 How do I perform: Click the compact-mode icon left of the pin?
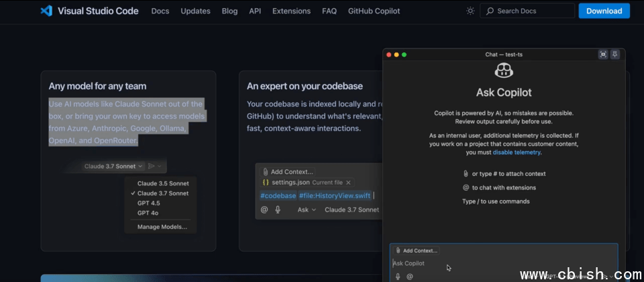603,54
